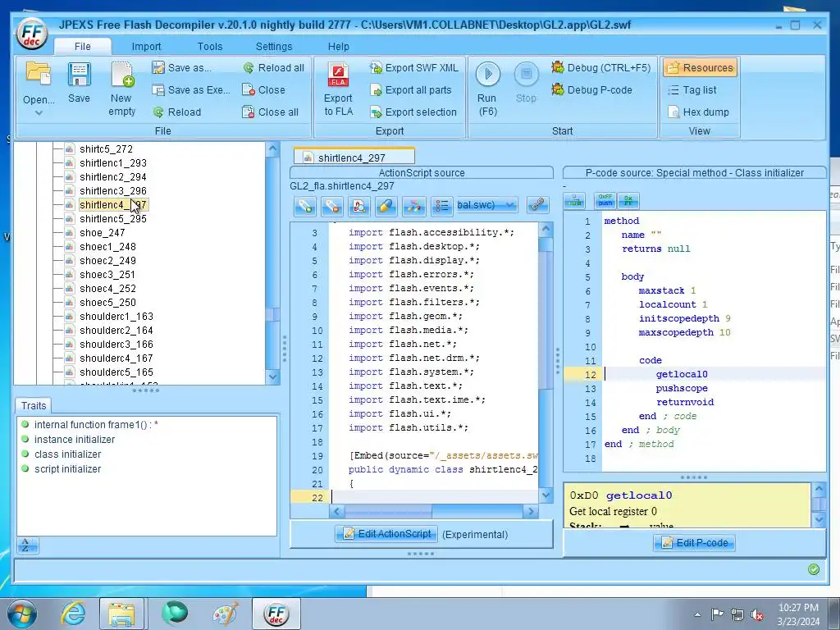
Task: Toggle the 0xFF push hex icon
Action: coord(605,201)
